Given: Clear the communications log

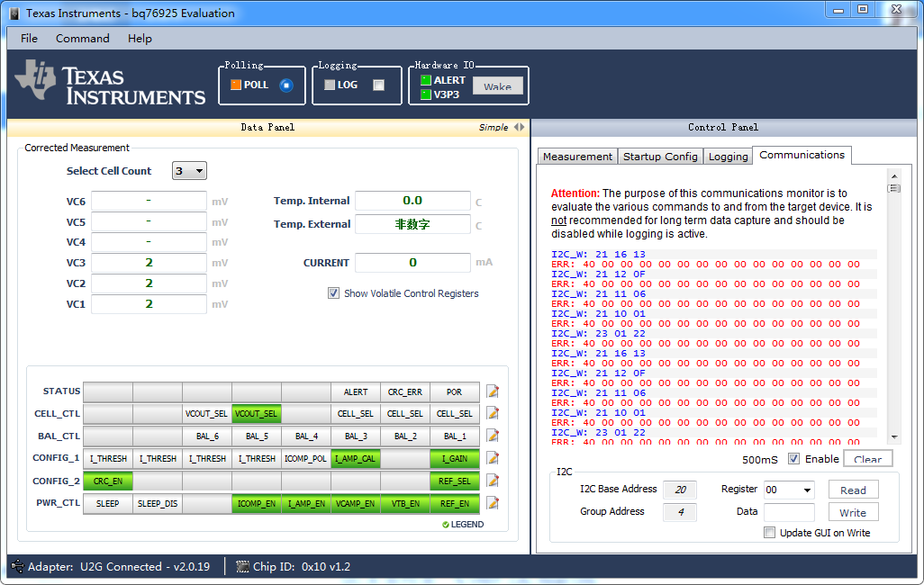Looking at the screenshot, I should coord(868,458).
